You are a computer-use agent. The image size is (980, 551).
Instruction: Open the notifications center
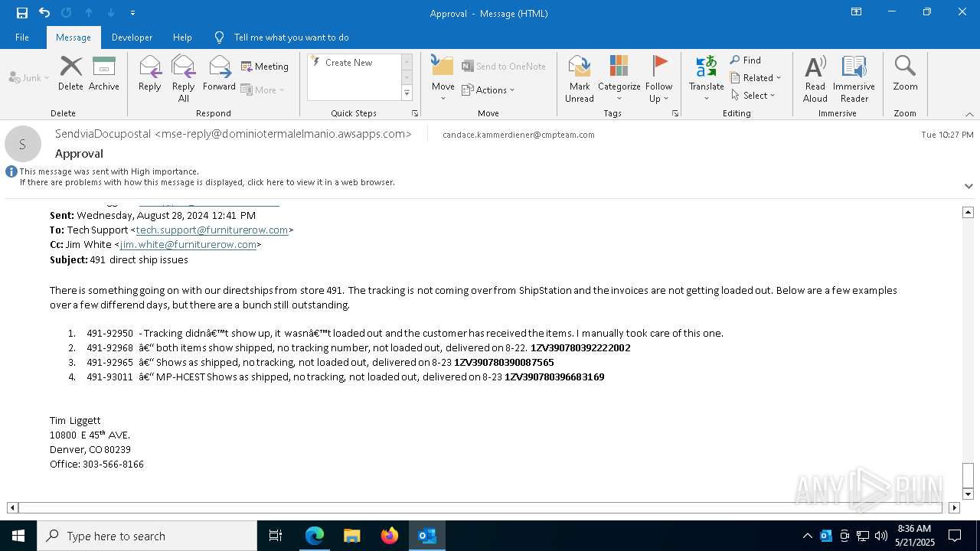tap(955, 536)
